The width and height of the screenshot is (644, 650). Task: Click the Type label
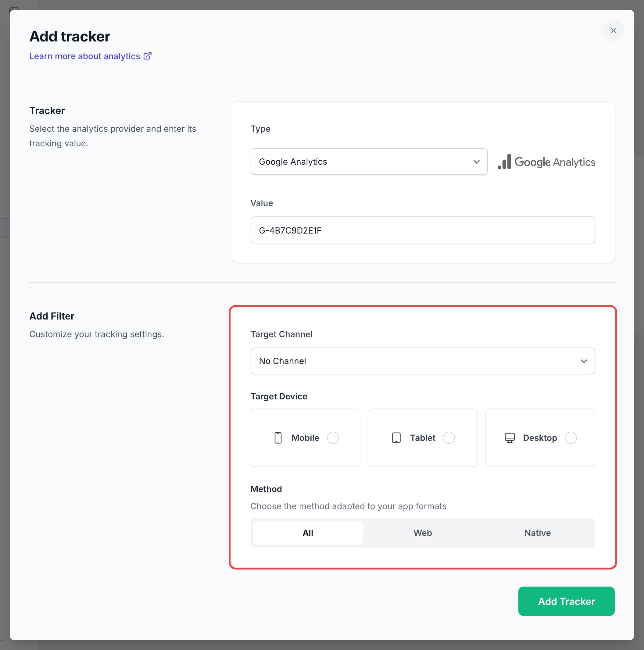coord(260,129)
